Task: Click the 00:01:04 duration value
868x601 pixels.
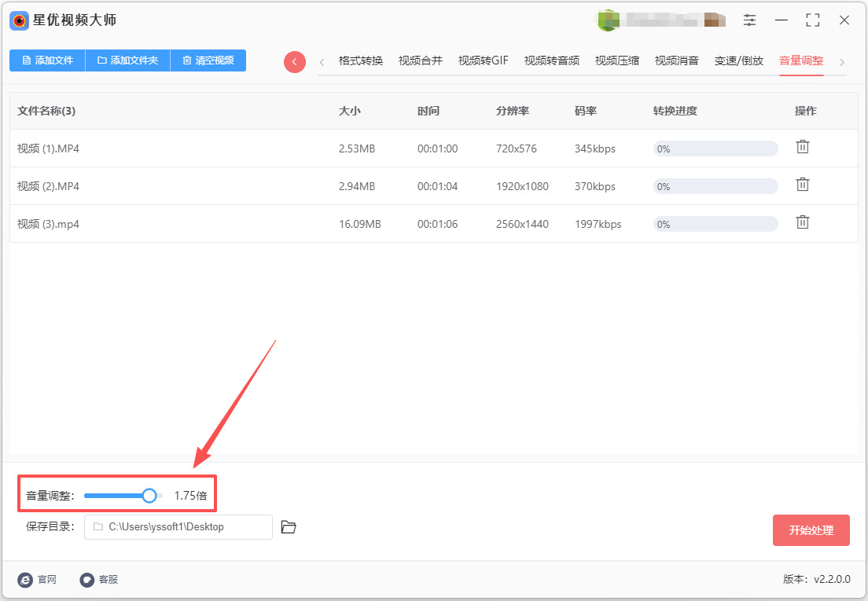Action: pos(437,186)
